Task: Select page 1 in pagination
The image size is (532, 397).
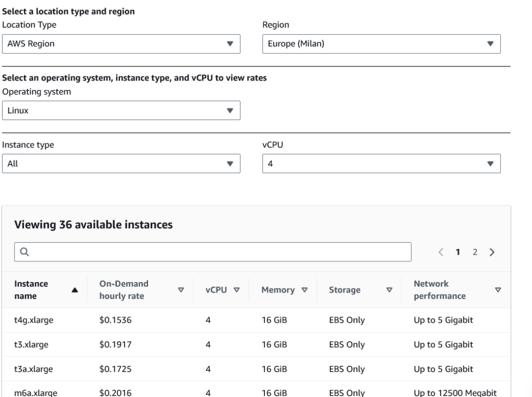Action: [x=458, y=252]
